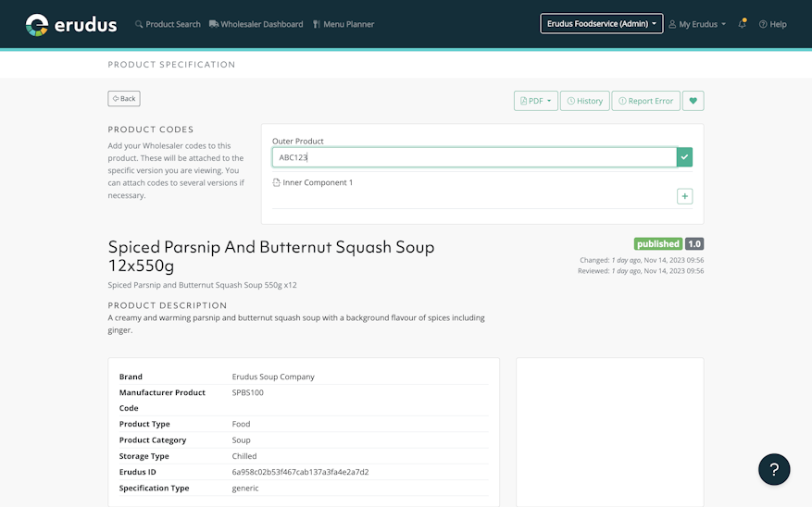Select Storage Type value Chilled
Viewport: 812px width, 507px height.
[x=244, y=456]
